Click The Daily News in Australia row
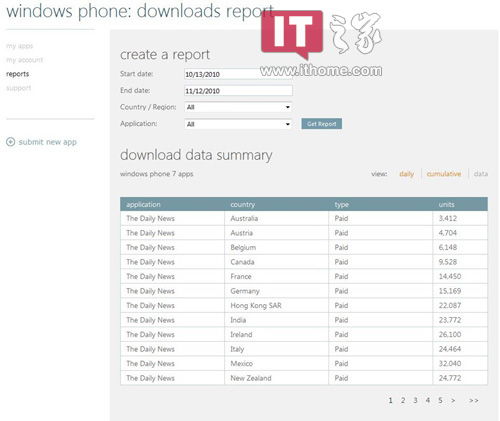The height and width of the screenshot is (421, 500). click(150, 218)
